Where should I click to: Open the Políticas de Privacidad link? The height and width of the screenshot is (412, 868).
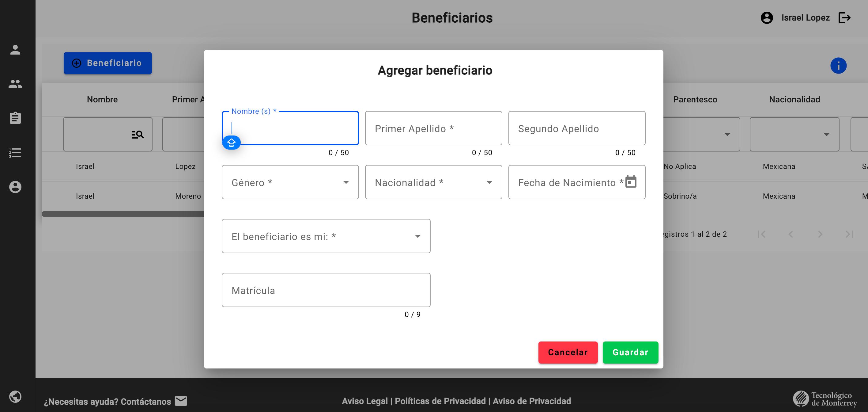tap(440, 401)
